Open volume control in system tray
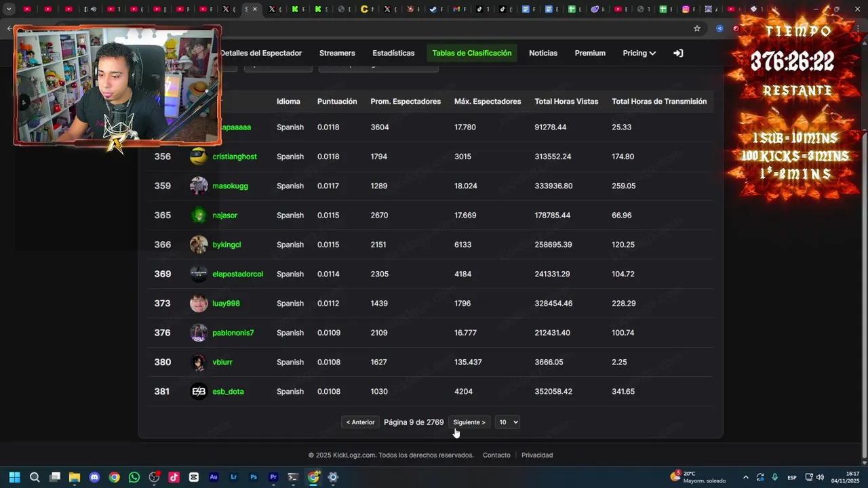 820,477
